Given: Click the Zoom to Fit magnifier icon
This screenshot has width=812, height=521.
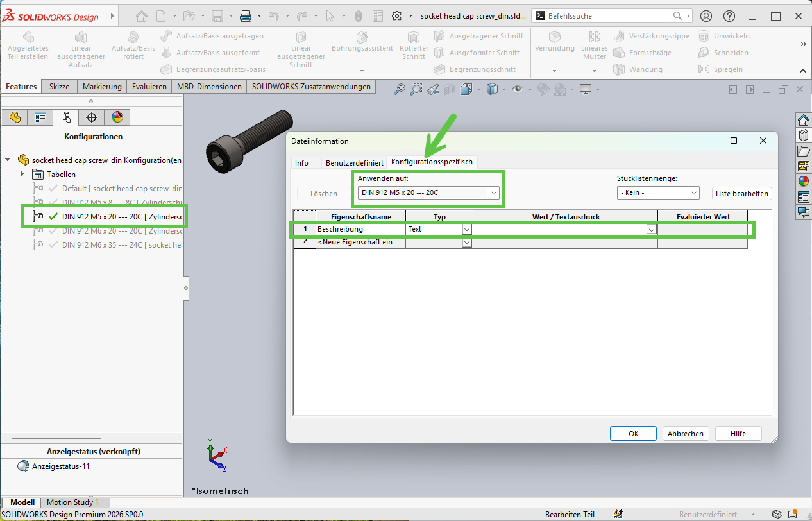Looking at the screenshot, I should click(x=400, y=90).
